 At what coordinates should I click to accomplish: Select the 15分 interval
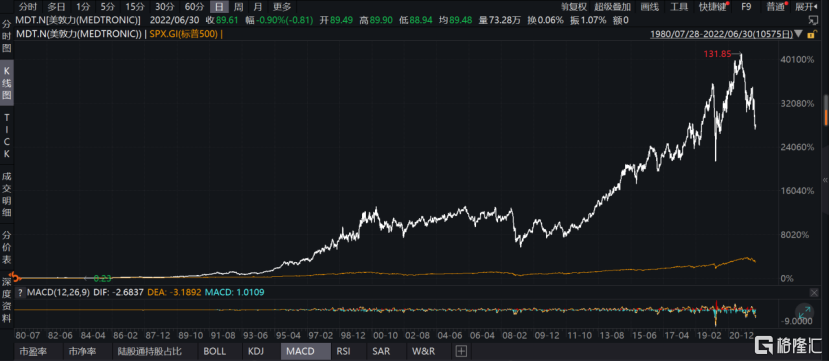[135, 7]
